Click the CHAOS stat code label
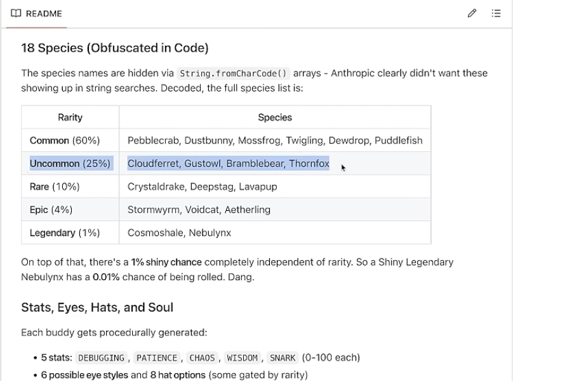588x381 pixels. click(202, 358)
